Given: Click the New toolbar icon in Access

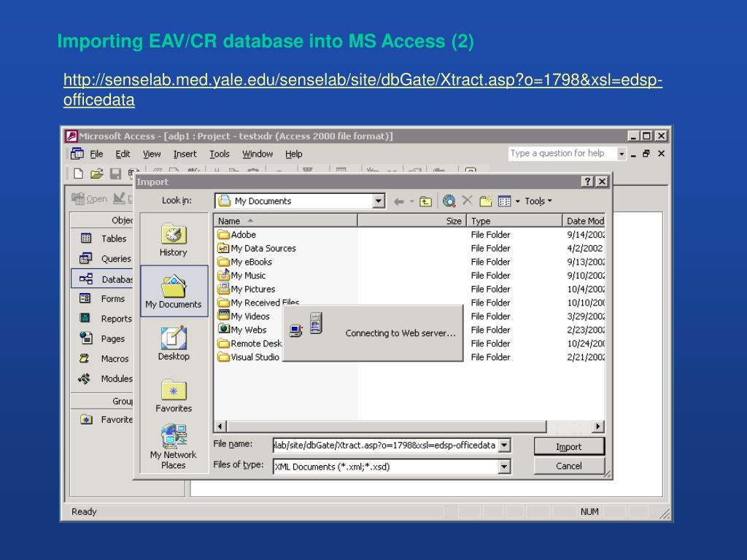Looking at the screenshot, I should 78,174.
